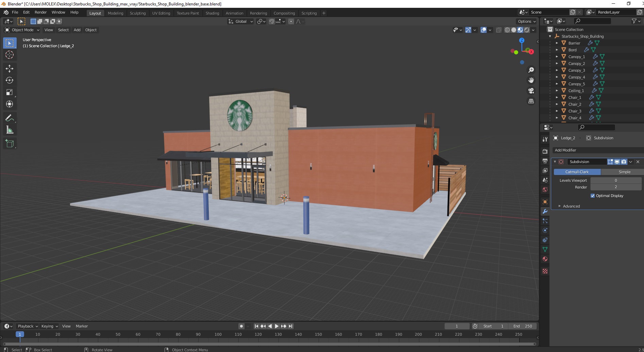This screenshot has width=644, height=352.
Task: Switch perspective/orthographic grid icon
Action: tap(531, 101)
